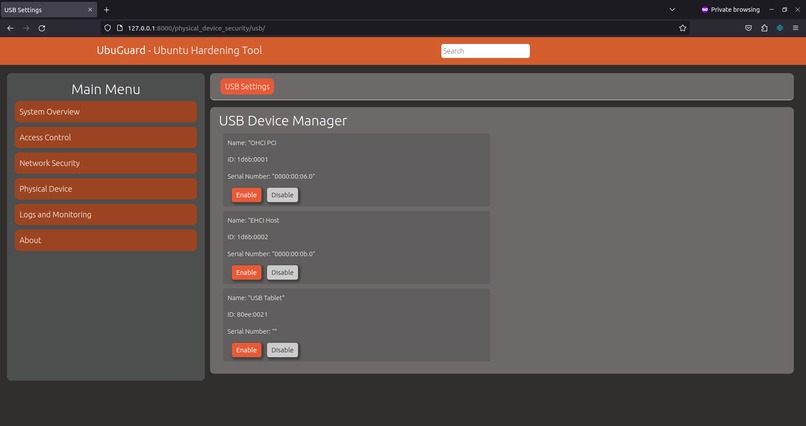Click the page info document icon

120,28
